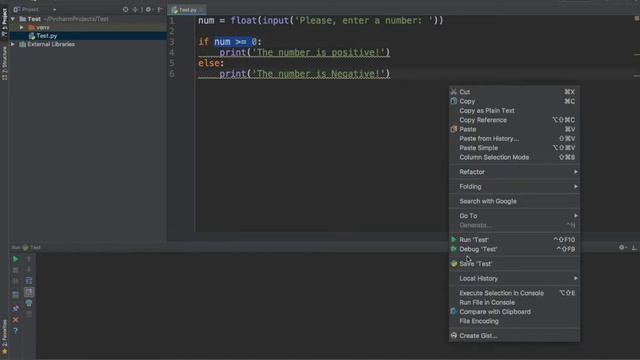Expand External Libraries node

coord(13,44)
